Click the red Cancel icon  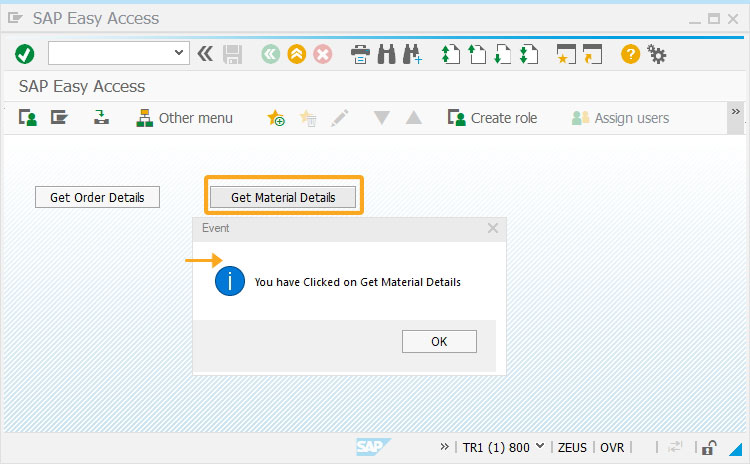(x=323, y=54)
